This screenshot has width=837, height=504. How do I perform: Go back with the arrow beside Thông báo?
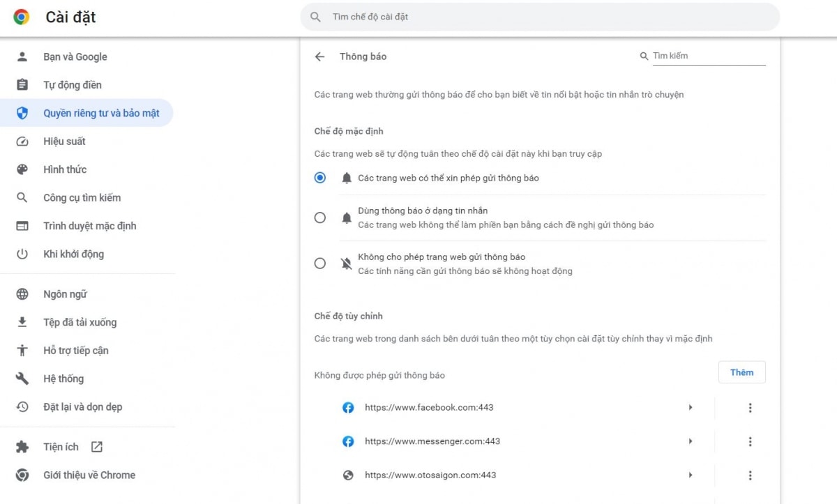319,56
